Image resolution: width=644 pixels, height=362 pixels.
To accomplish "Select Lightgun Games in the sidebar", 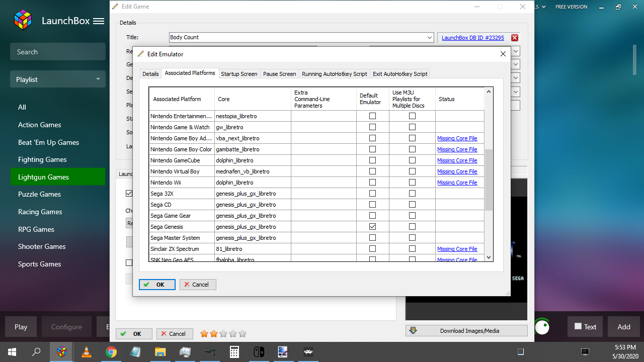I will click(58, 177).
